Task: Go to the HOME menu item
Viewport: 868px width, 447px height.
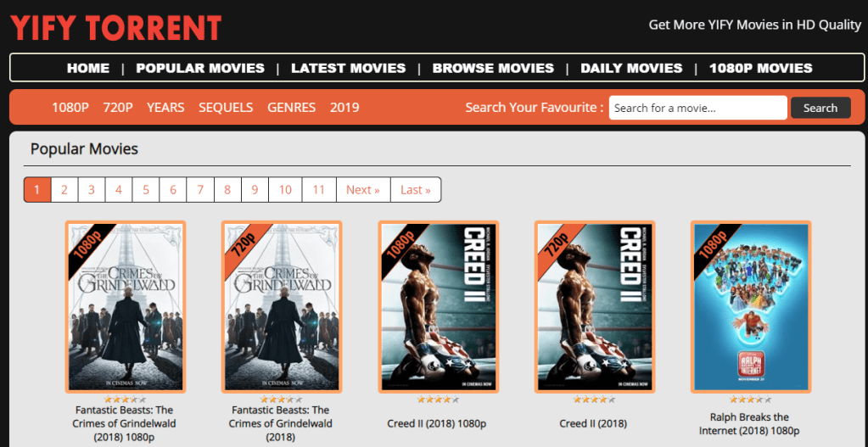Action: tap(88, 68)
